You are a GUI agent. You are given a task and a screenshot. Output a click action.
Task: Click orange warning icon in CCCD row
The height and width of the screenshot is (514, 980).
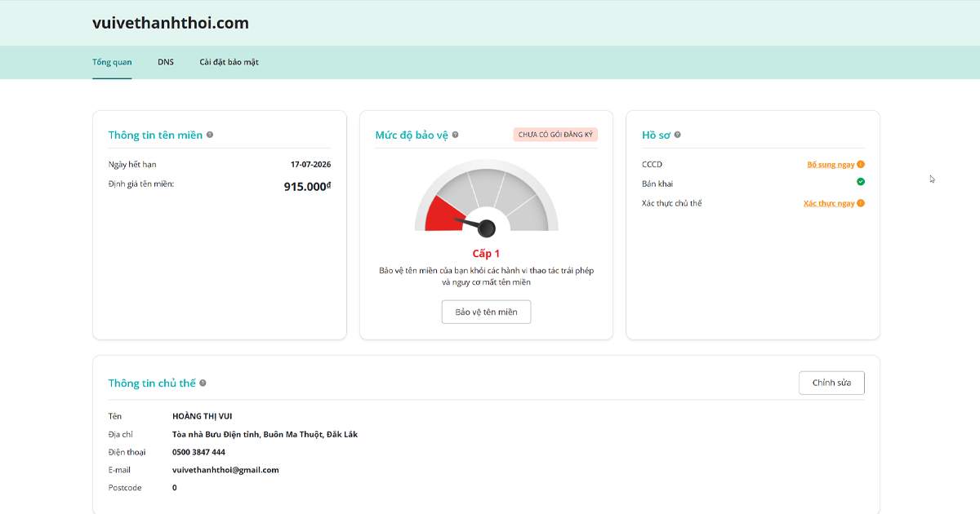[x=861, y=165]
